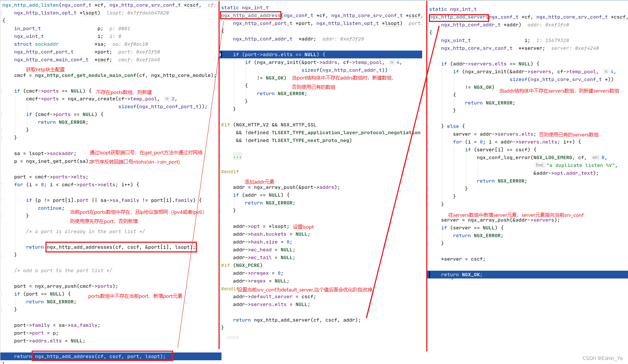Click 'port->family = sa->sa_family;' line

tap(57, 325)
